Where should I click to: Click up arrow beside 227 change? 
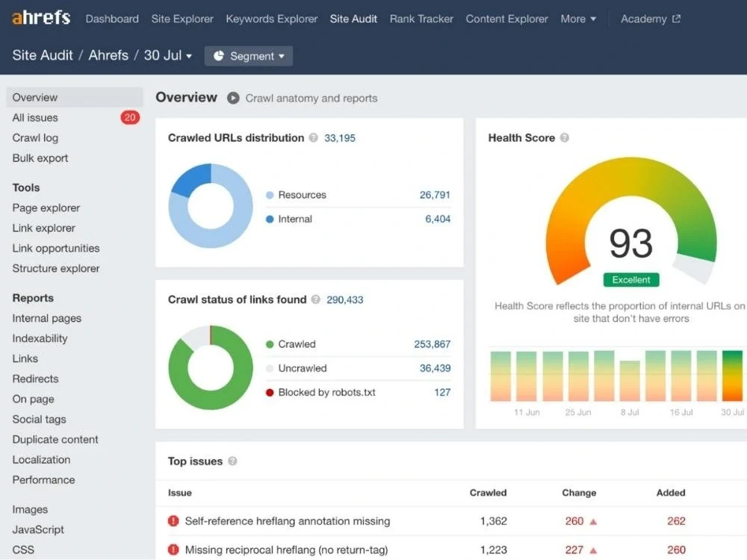click(x=594, y=550)
